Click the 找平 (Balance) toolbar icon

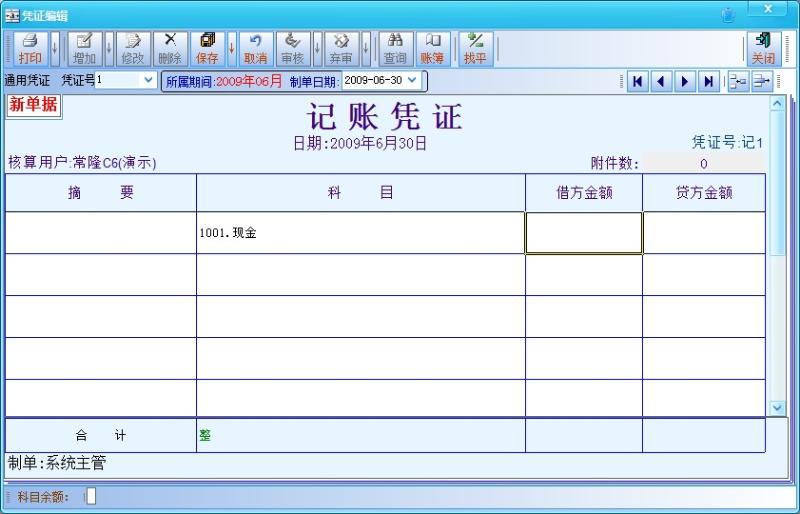click(475, 47)
